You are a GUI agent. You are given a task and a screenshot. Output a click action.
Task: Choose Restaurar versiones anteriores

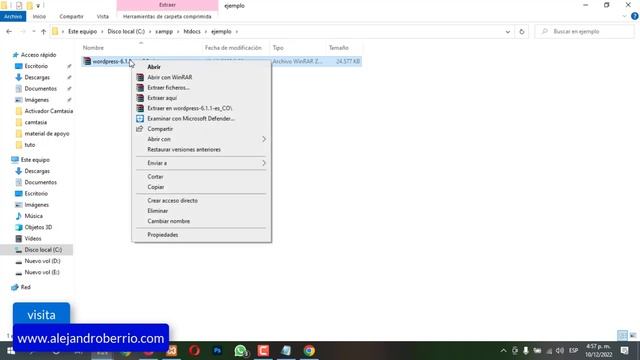(184, 149)
